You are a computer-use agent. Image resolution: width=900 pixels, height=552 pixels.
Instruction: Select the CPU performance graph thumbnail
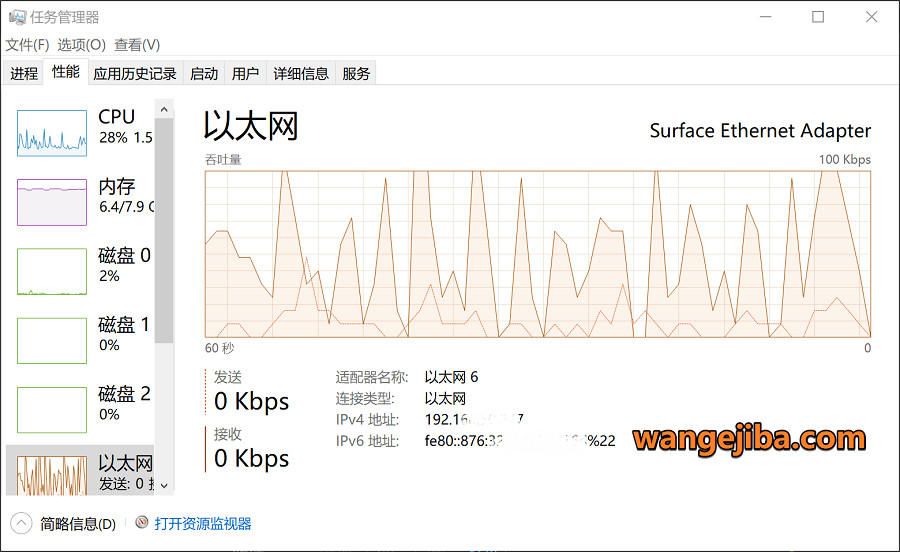52,132
